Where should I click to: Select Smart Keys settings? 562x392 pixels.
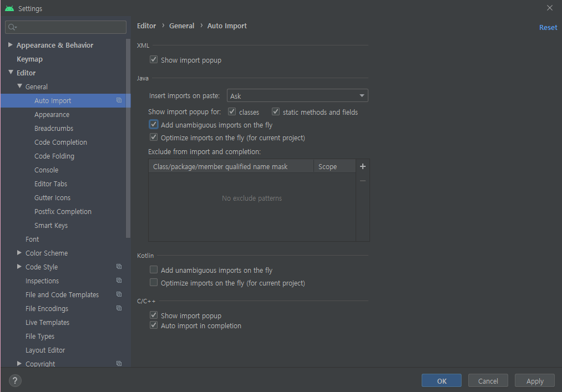51,225
